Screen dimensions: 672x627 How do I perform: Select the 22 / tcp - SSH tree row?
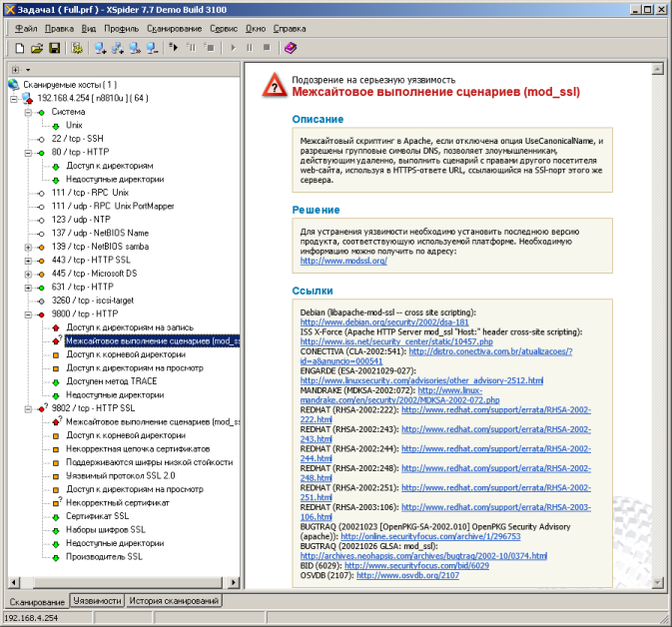click(77, 139)
